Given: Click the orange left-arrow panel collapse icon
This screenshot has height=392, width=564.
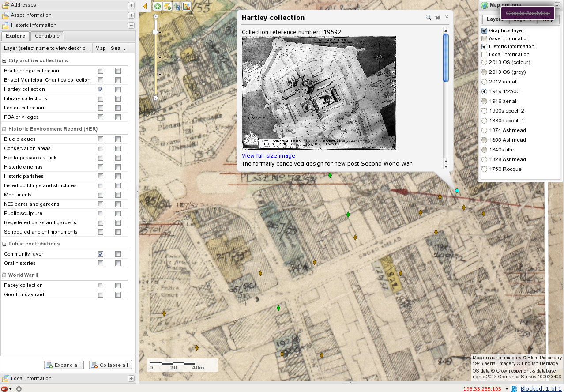Looking at the screenshot, I should (145, 6).
